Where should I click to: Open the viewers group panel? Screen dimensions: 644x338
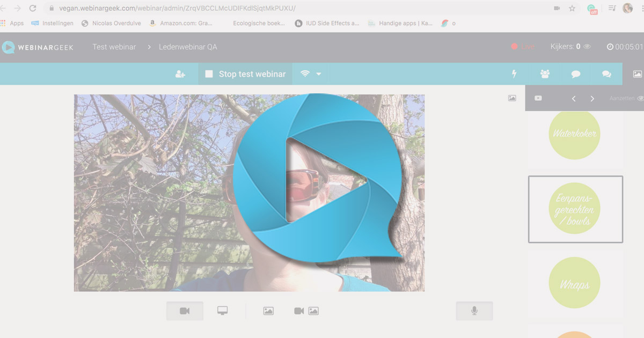[545, 74]
